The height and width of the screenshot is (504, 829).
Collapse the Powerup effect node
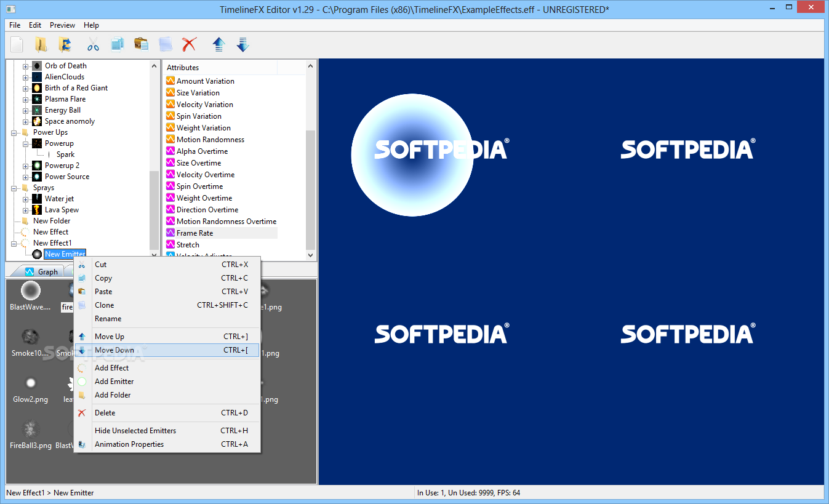[x=25, y=143]
